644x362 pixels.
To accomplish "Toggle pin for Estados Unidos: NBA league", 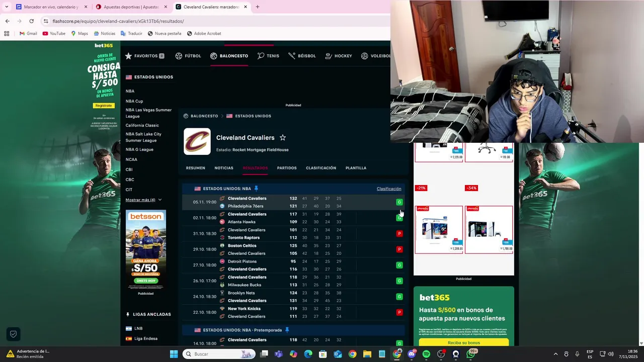I will 256,189.
